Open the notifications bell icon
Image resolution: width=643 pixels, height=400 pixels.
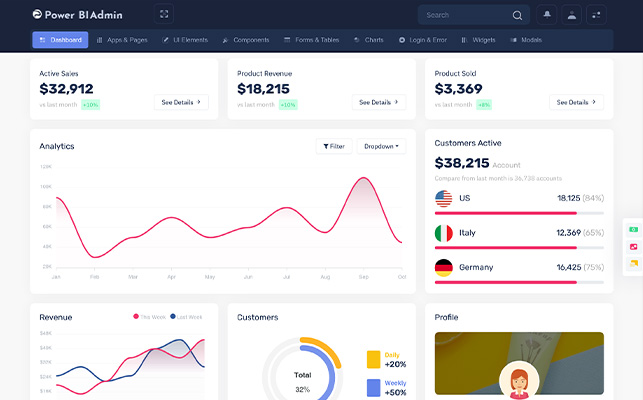click(x=547, y=15)
